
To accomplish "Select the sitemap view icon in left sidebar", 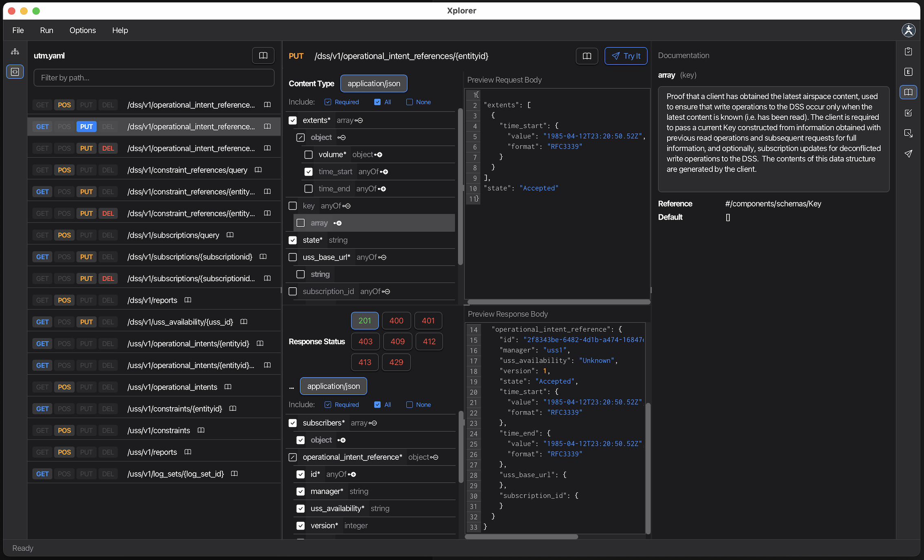I will tap(15, 51).
